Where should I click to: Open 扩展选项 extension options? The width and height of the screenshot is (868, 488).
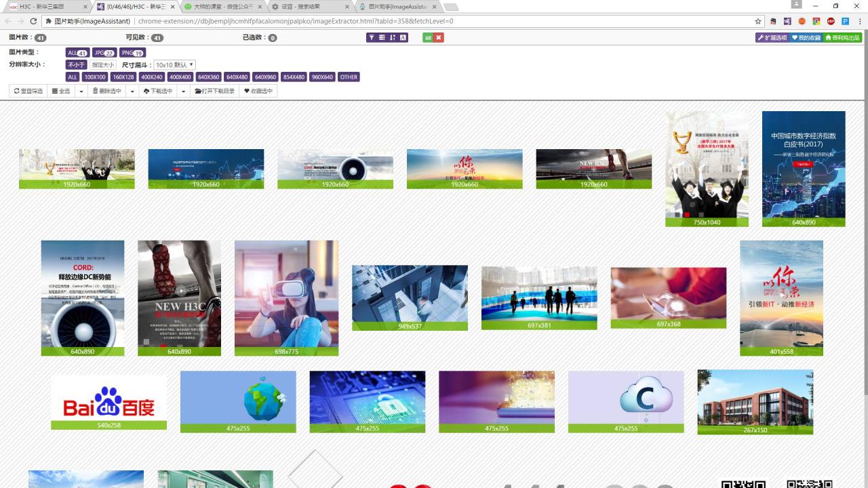tap(772, 37)
